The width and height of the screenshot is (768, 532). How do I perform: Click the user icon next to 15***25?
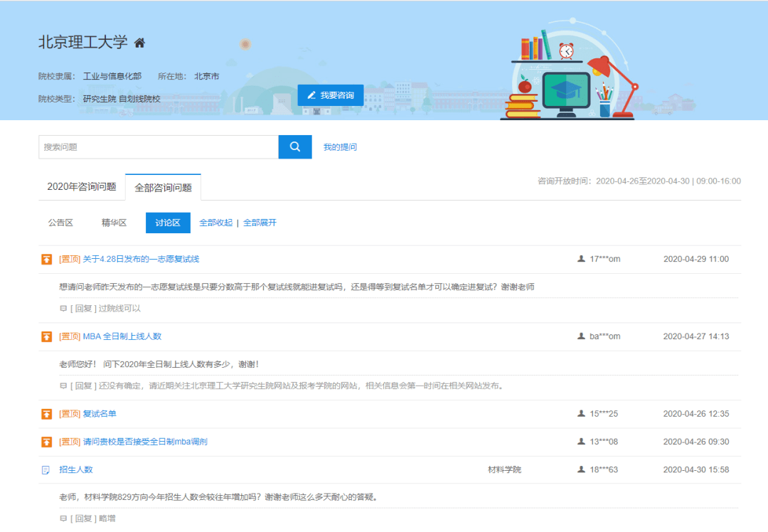pos(582,413)
